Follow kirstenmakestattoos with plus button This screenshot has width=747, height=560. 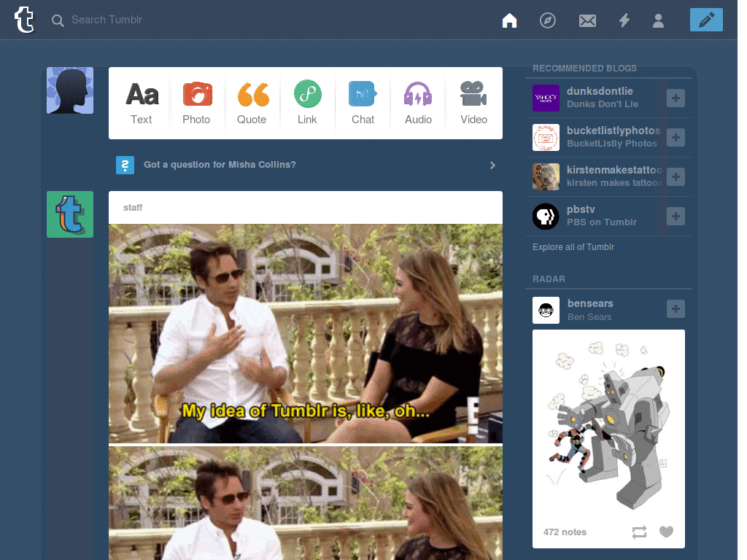pos(676,177)
